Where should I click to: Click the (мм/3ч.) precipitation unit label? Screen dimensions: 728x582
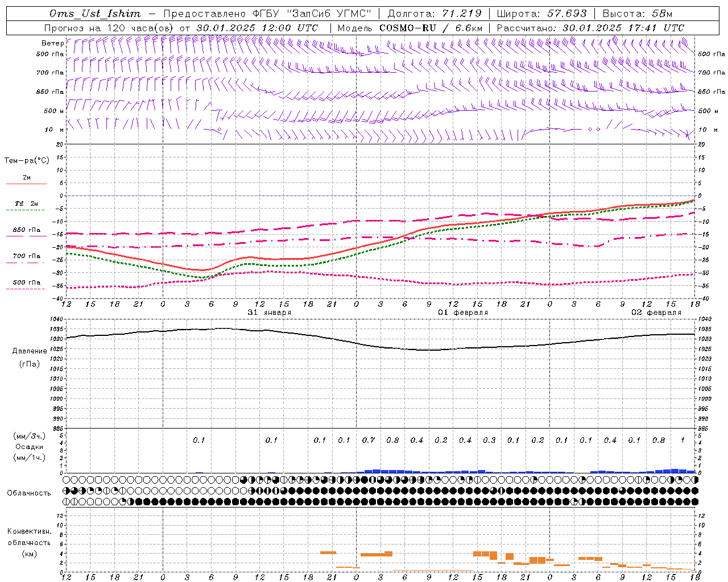coord(30,436)
